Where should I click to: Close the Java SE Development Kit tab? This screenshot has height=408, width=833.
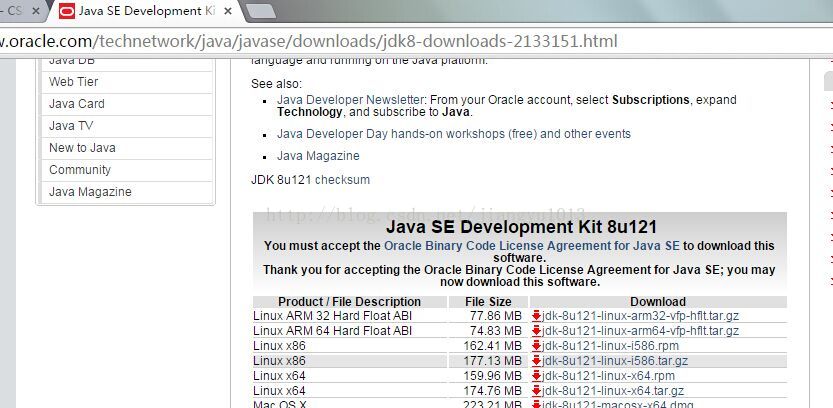coord(228,11)
